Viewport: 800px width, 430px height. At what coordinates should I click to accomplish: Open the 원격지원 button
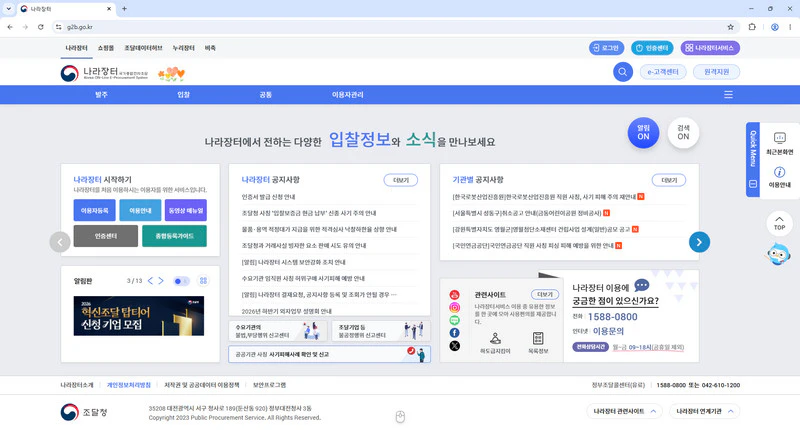716,72
